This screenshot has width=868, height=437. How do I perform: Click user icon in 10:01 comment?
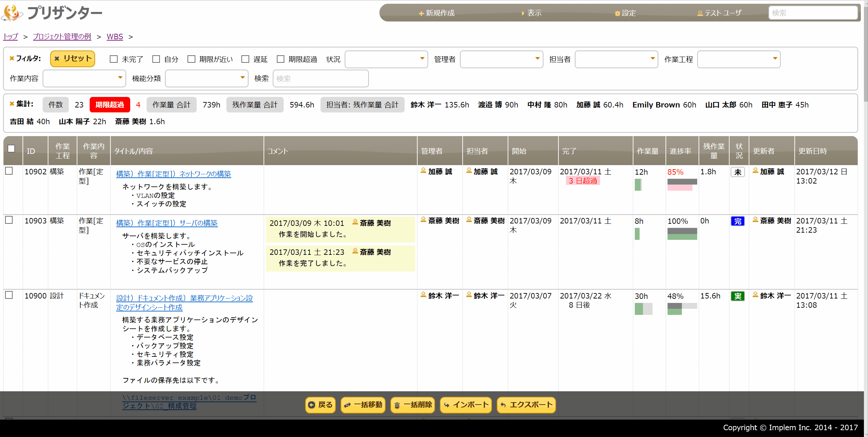coord(355,222)
